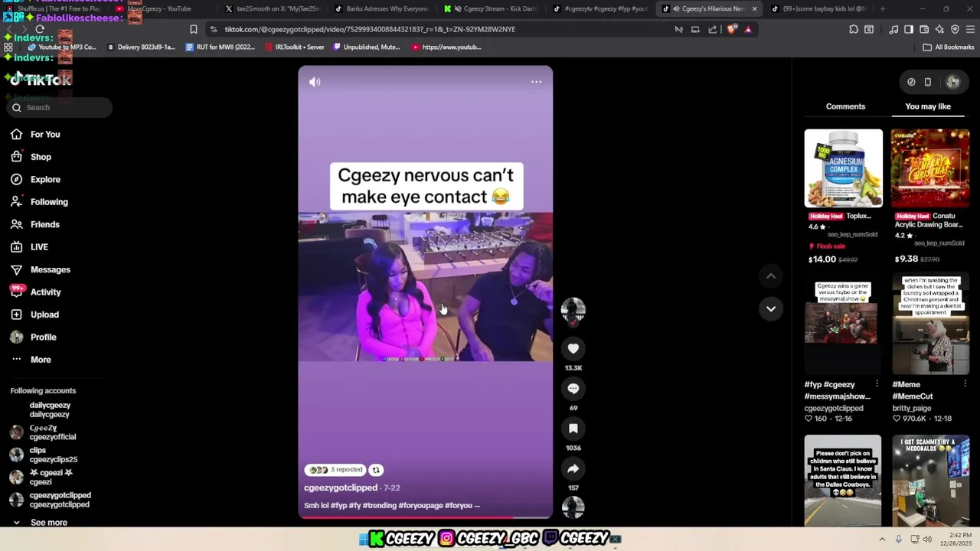This screenshot has height=551, width=980.
Task: Open options on the #fyp #cgeezy card
Action: click(877, 384)
